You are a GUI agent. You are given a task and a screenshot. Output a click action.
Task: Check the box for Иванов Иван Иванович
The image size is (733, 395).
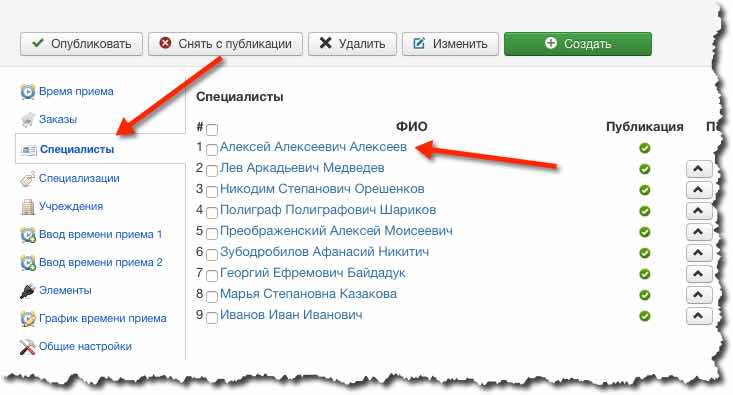click(212, 318)
